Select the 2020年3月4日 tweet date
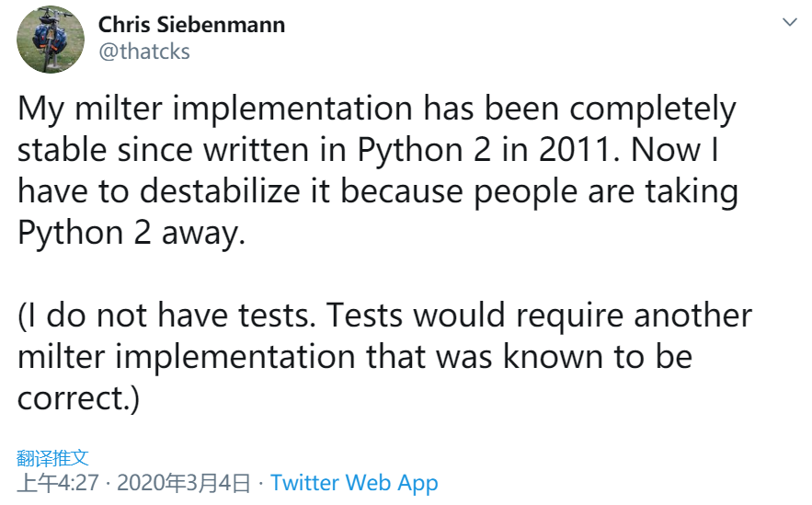The width and height of the screenshot is (812, 505). click(184, 483)
